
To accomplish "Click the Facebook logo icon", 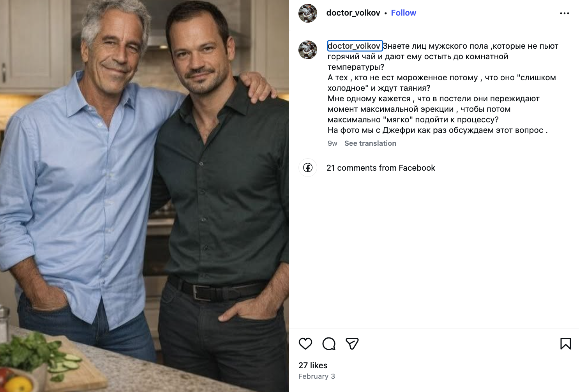I will click(308, 168).
